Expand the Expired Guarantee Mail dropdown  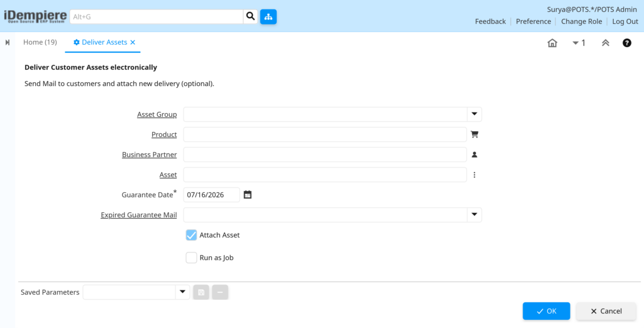click(x=474, y=215)
